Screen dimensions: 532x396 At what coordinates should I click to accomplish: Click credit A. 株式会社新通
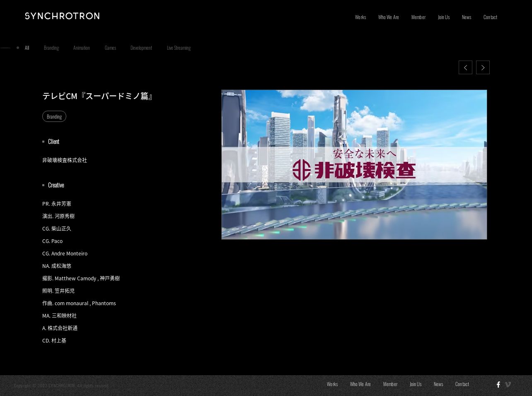(x=60, y=328)
